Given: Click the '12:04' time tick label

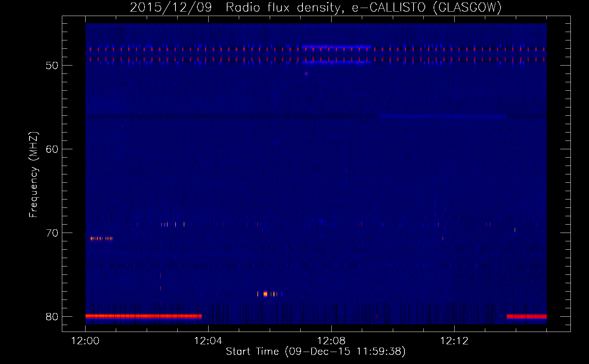Looking at the screenshot, I should [x=208, y=341].
